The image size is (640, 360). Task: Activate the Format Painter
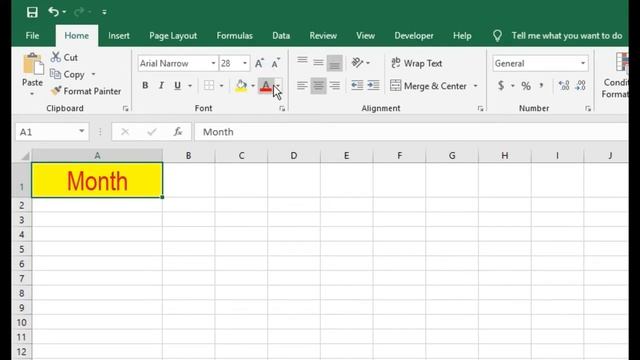click(x=86, y=91)
